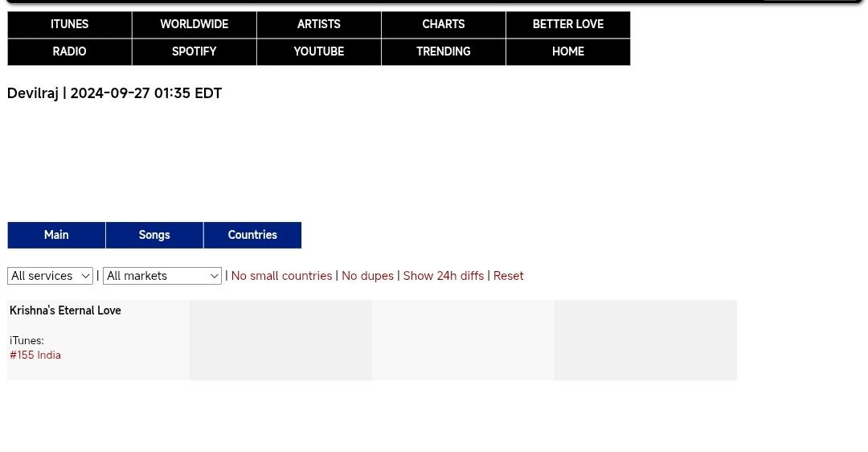Open the Radio section
Viewport: 868px width, 452px height.
pos(70,52)
